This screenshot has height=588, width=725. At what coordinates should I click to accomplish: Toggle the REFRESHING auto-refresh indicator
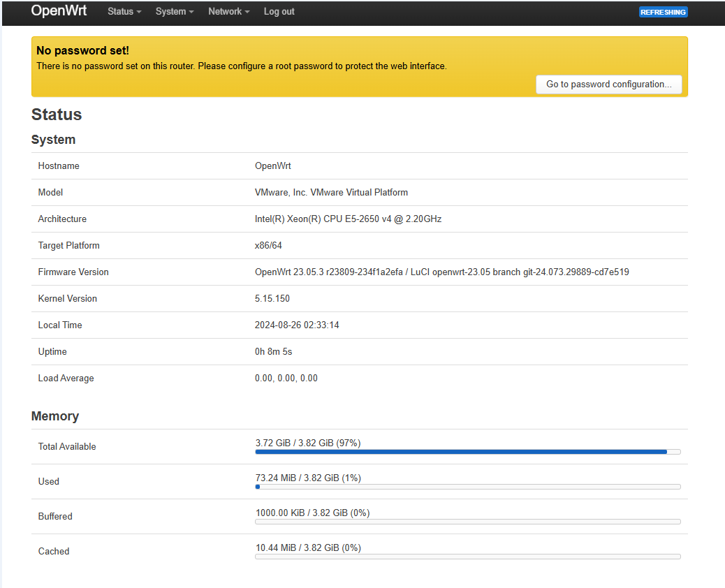663,12
